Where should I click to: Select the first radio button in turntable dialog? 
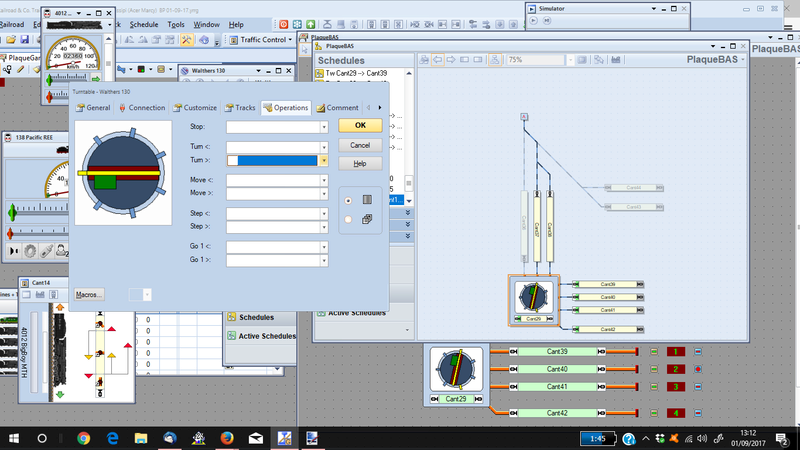coord(348,201)
